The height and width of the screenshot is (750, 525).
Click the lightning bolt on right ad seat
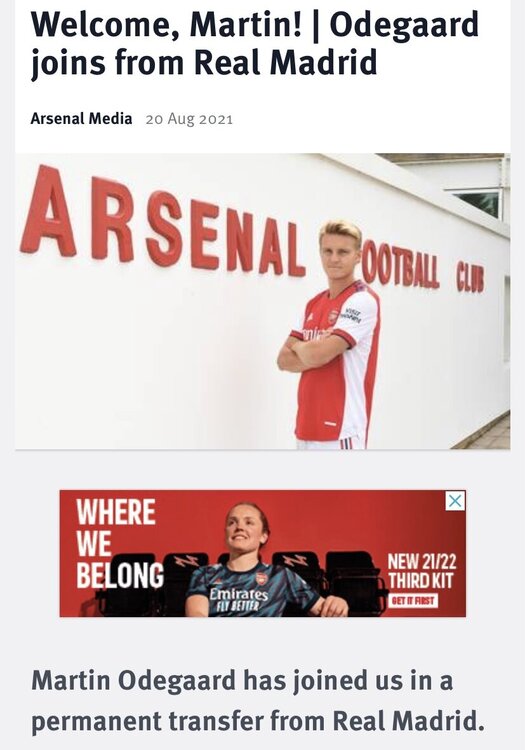295,560
